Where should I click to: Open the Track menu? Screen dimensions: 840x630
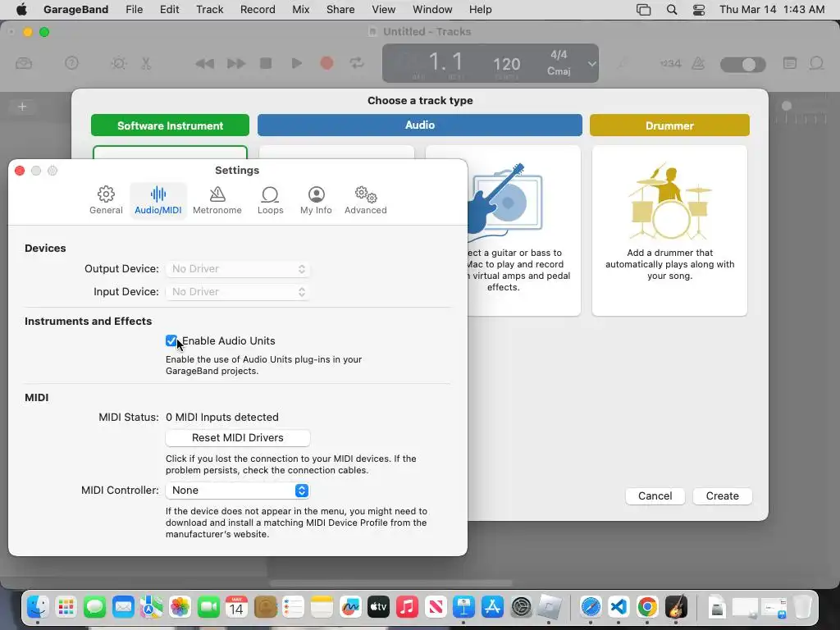[209, 10]
